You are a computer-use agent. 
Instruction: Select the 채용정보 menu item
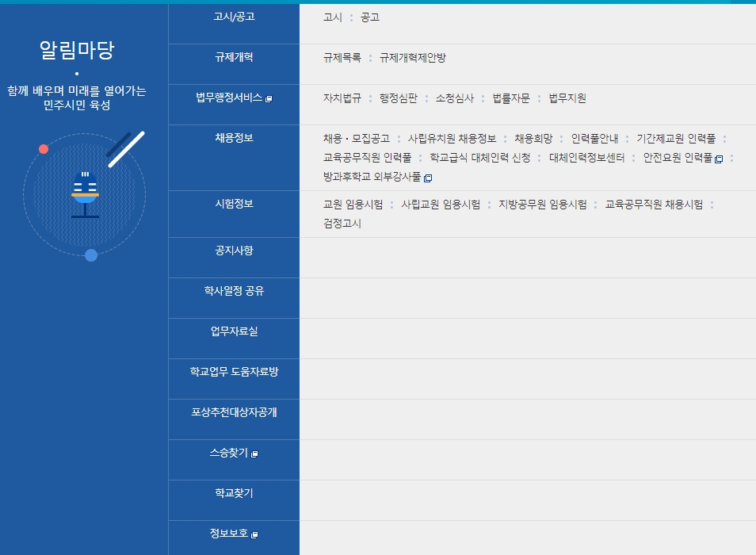pos(234,136)
